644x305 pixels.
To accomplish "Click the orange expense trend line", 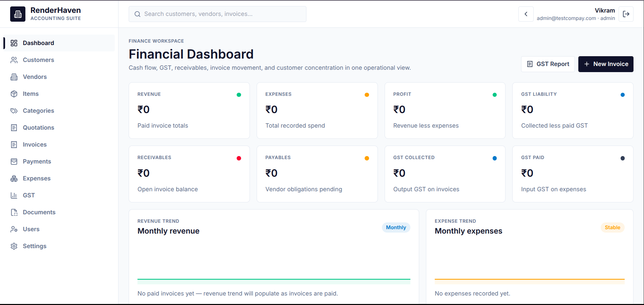I will click(530, 279).
